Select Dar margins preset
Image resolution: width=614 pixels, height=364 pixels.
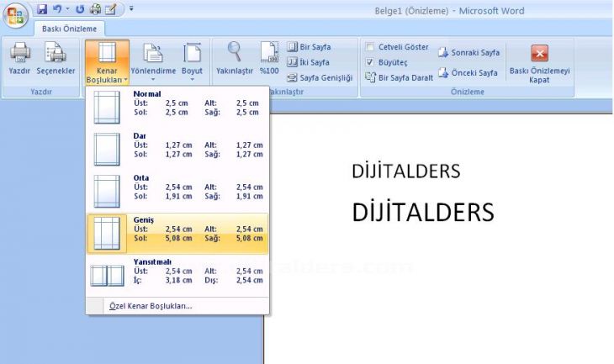pyautogui.click(x=177, y=149)
